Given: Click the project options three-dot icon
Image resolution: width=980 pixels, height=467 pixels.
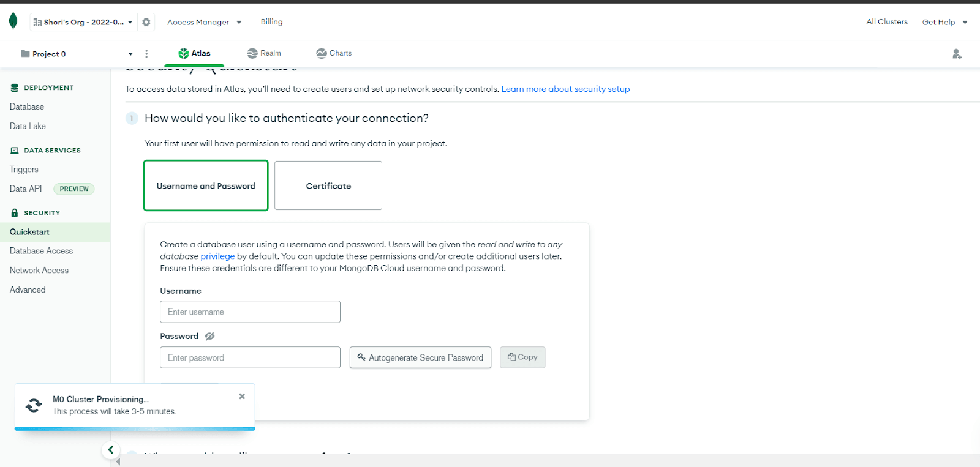Looking at the screenshot, I should tap(146, 54).
